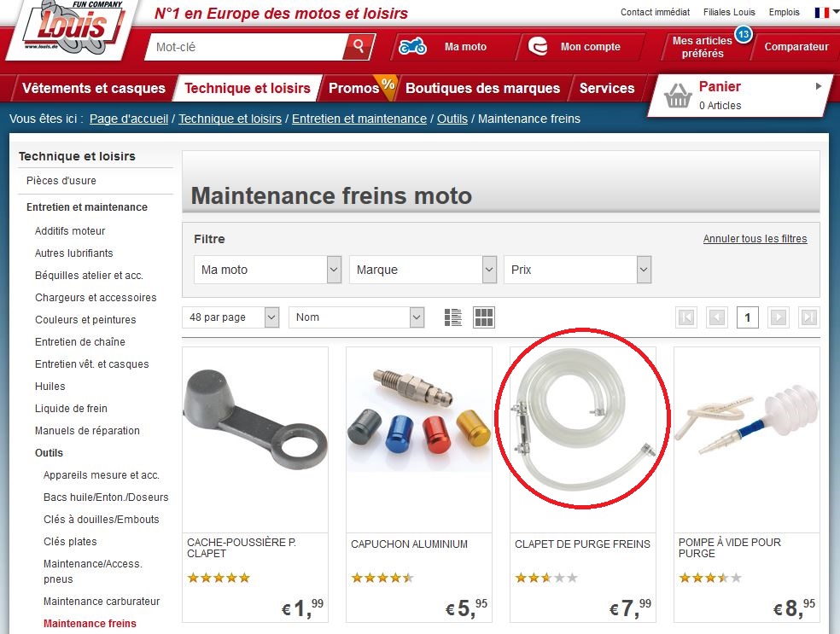Select the Vêtements et casques tab
Viewport: 840px width, 634px height.
[94, 88]
